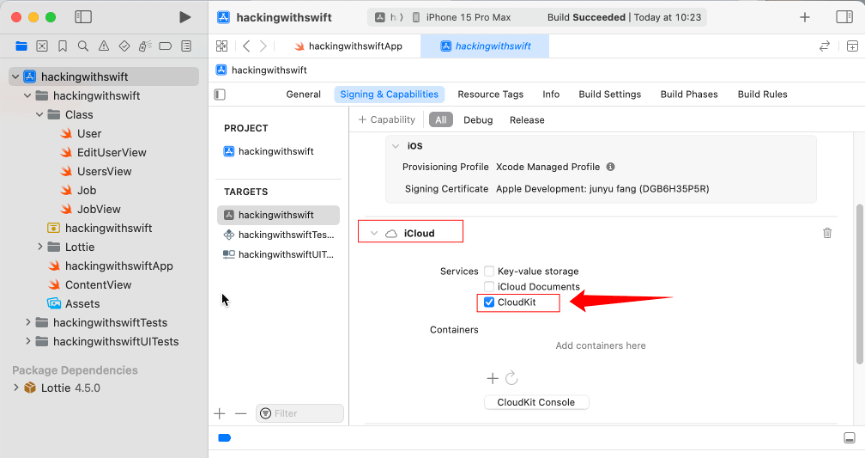The width and height of the screenshot is (866, 458).
Task: Open the Breakpoint navigator icon
Action: (165, 46)
